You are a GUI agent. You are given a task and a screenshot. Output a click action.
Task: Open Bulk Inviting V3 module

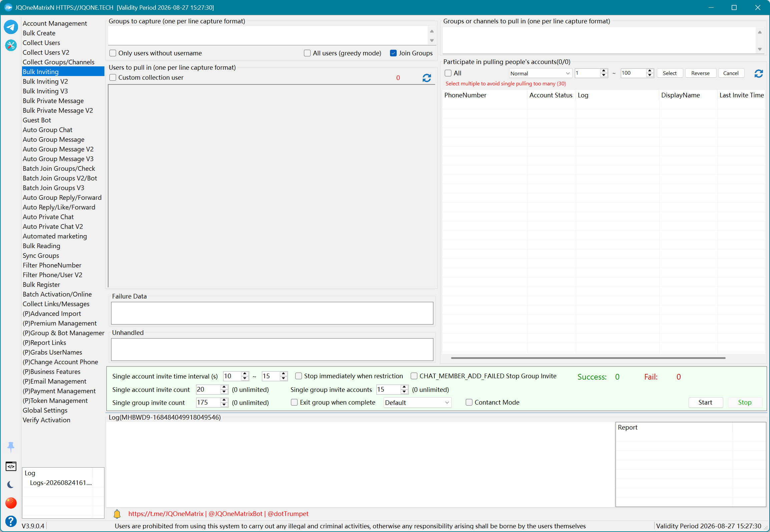(x=45, y=91)
